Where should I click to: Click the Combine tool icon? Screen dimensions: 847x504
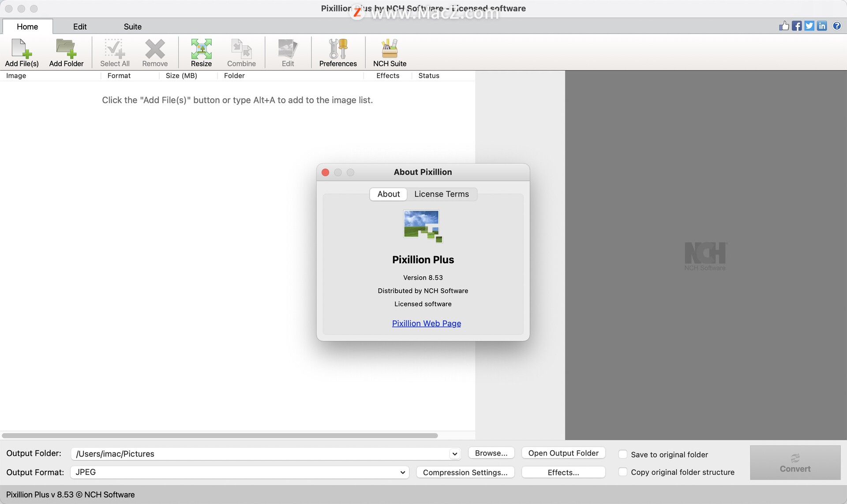(x=241, y=51)
